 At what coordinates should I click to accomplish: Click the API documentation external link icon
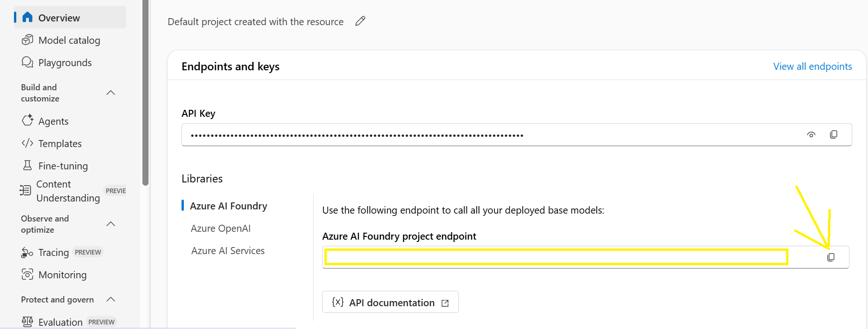445,303
